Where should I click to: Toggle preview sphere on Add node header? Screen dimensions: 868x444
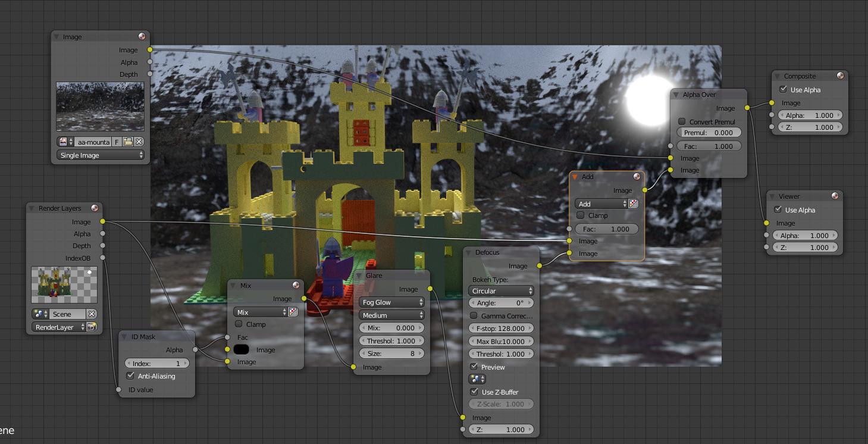point(637,177)
